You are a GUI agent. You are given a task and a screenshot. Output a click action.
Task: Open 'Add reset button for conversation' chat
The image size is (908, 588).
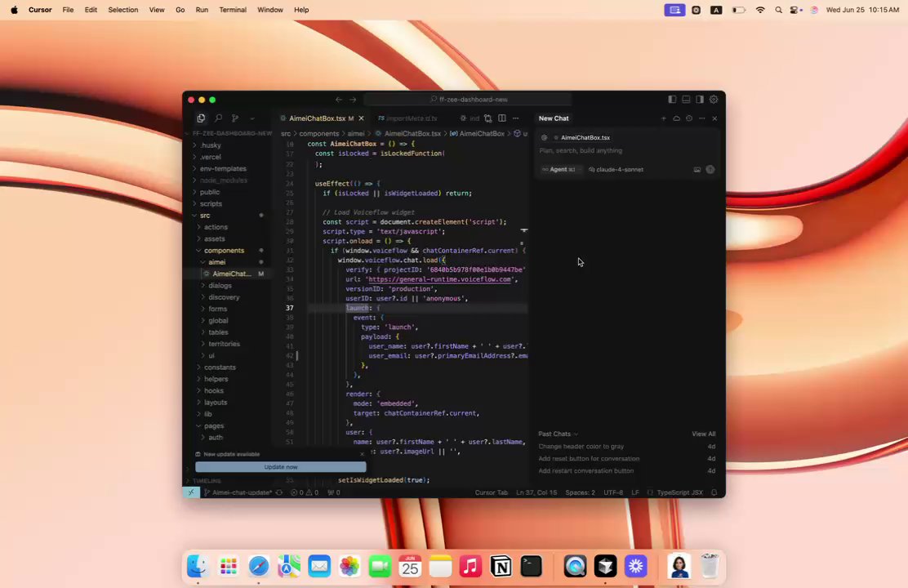(x=627, y=459)
